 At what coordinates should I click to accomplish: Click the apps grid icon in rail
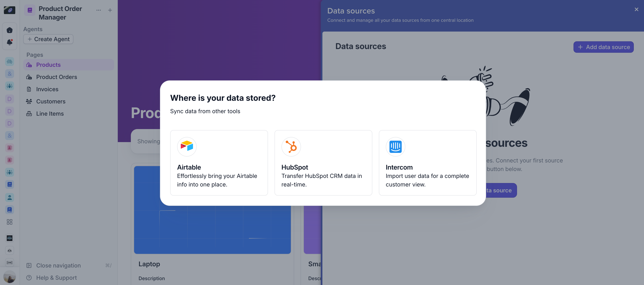pos(10,222)
